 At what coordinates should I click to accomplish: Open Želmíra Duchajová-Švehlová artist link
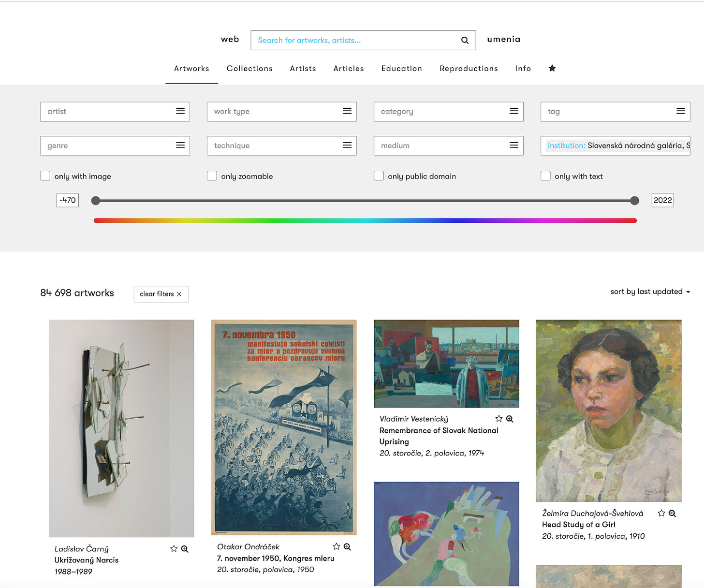pos(593,514)
